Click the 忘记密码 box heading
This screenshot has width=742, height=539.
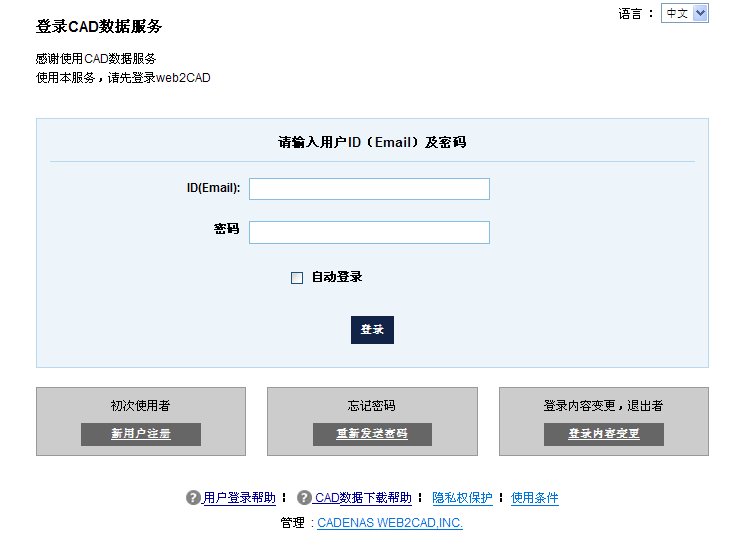tap(371, 406)
